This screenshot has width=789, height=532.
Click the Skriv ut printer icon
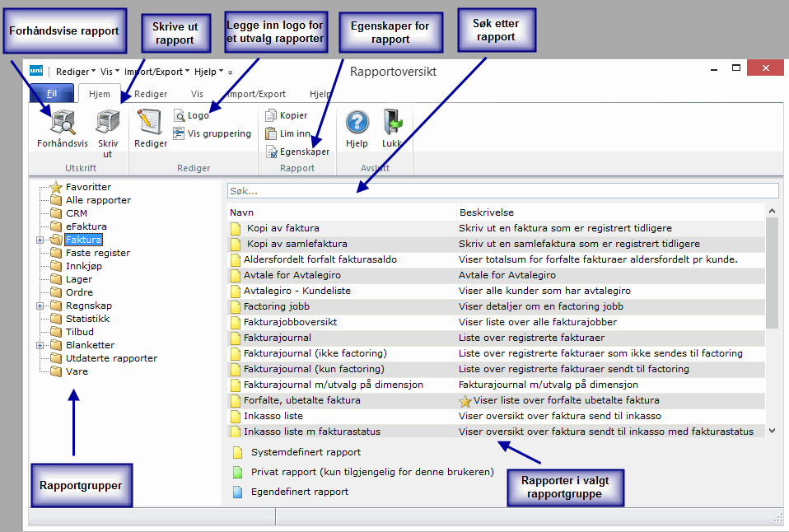click(x=108, y=124)
